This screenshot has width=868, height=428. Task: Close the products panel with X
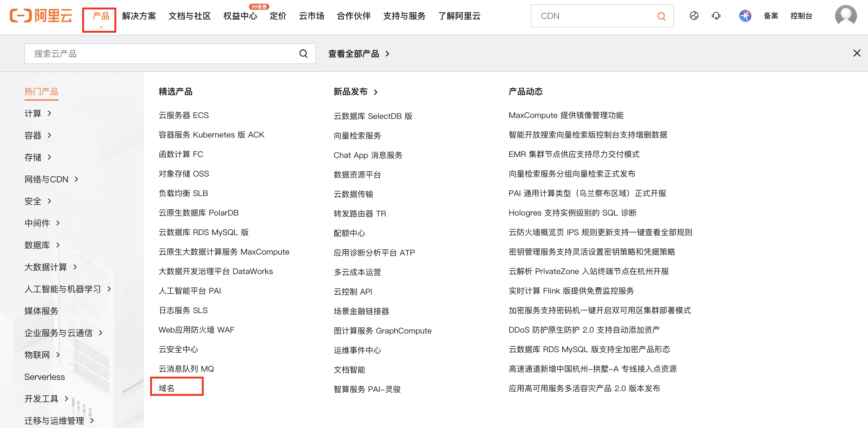pos(856,53)
